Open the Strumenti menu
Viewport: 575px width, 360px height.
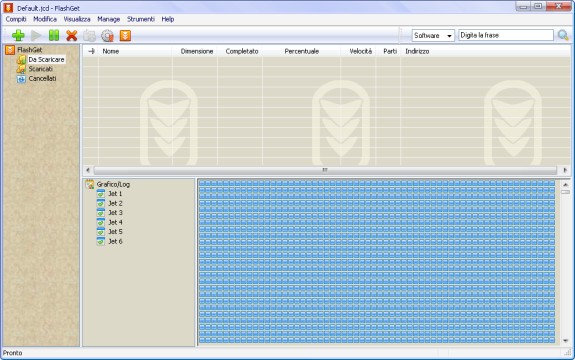[x=141, y=19]
